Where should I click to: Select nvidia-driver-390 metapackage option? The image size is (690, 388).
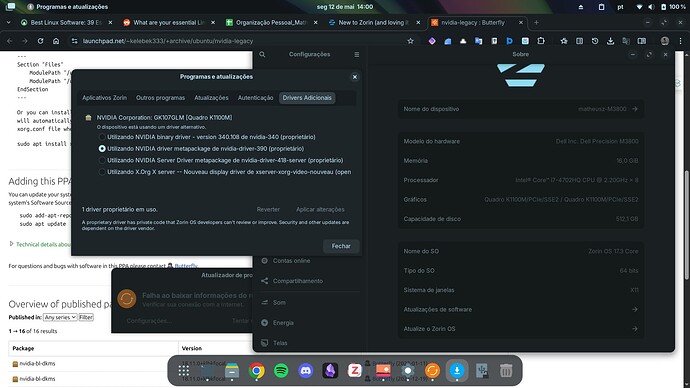point(102,149)
